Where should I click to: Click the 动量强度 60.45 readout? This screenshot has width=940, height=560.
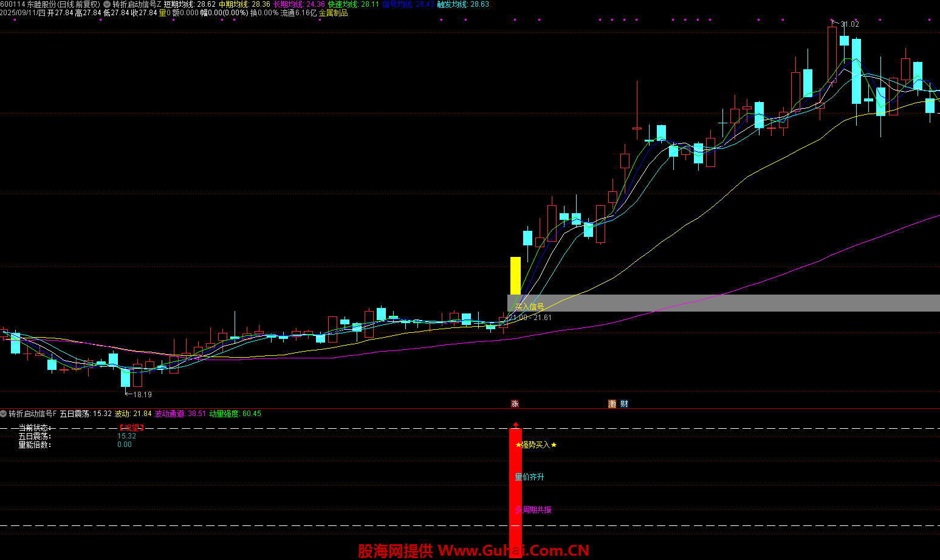point(235,414)
